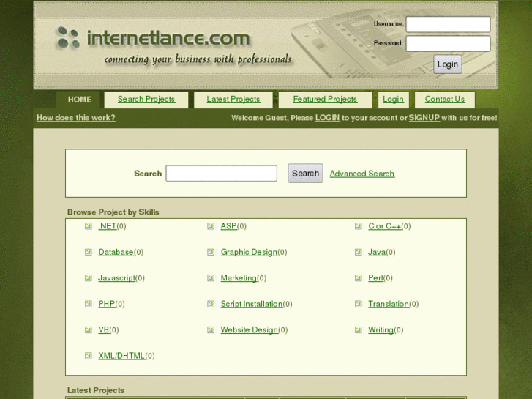Browse C or C++ projects link
Image resolution: width=532 pixels, height=399 pixels.
[x=385, y=226]
